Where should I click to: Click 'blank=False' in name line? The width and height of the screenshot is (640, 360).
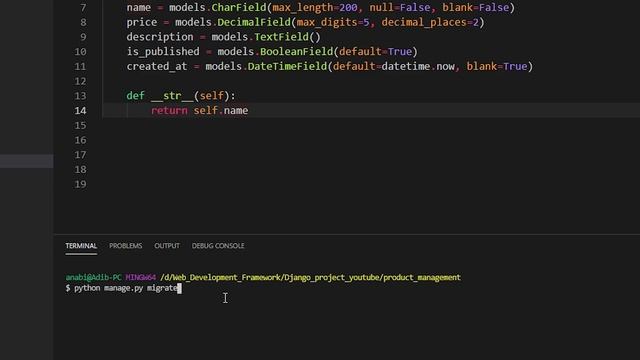476,8
